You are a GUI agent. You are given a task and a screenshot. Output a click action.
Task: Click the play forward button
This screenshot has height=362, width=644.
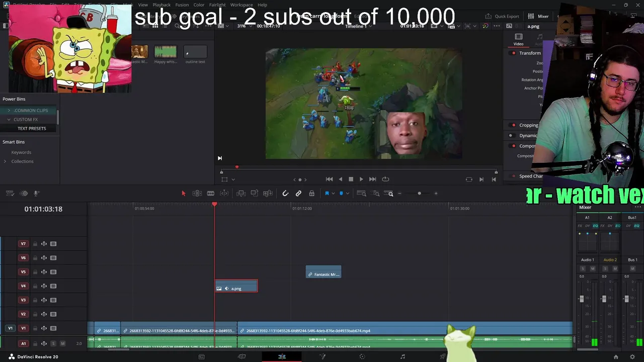[361, 179]
